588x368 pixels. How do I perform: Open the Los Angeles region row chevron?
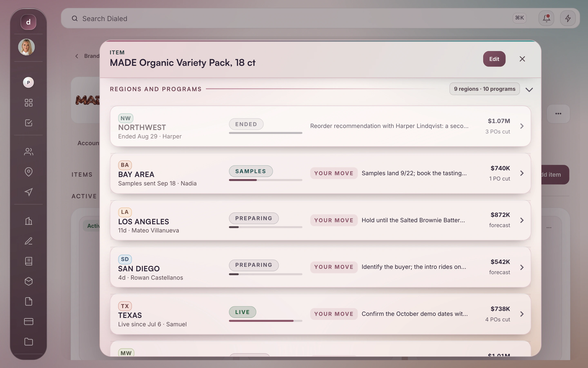(x=522, y=220)
